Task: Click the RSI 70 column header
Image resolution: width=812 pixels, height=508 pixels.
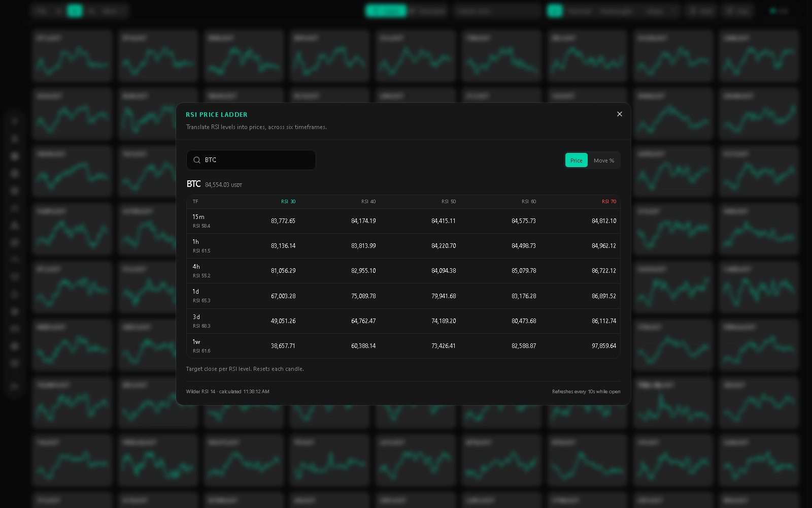Action: 609,202
